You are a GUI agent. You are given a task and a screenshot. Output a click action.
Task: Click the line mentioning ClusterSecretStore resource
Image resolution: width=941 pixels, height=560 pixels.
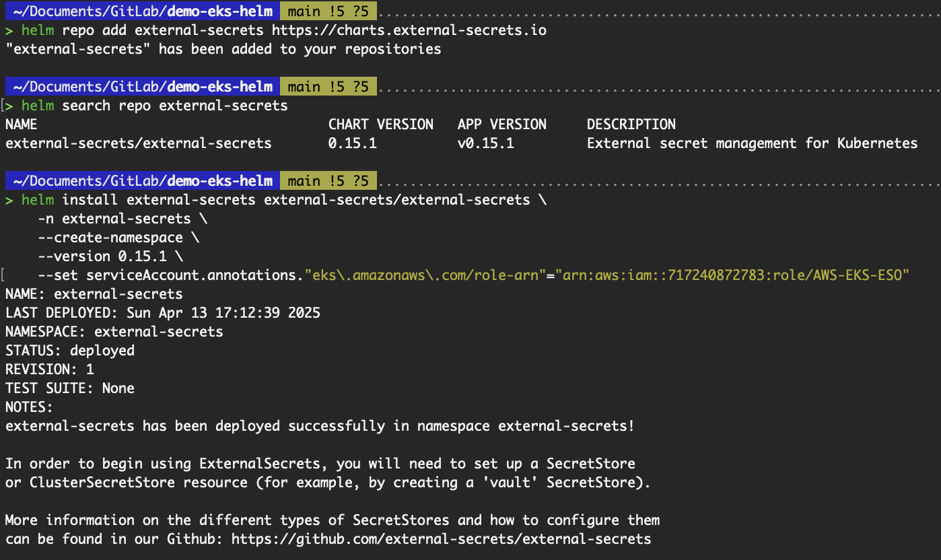[x=328, y=483]
